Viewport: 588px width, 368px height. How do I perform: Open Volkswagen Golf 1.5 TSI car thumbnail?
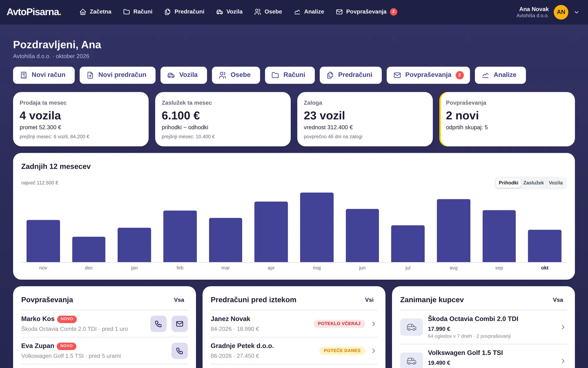pos(412,361)
